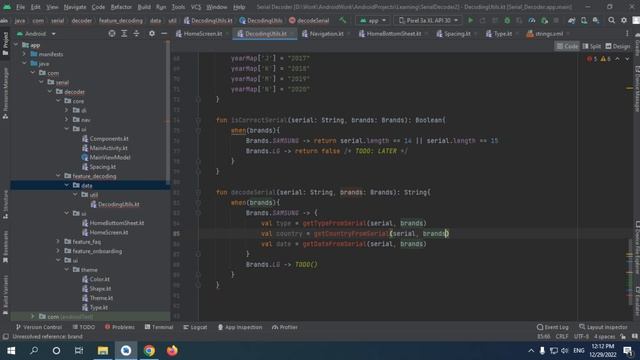The width and height of the screenshot is (640, 360).
Task: Click the Make Project hammer icon
Action: click(x=342, y=20)
